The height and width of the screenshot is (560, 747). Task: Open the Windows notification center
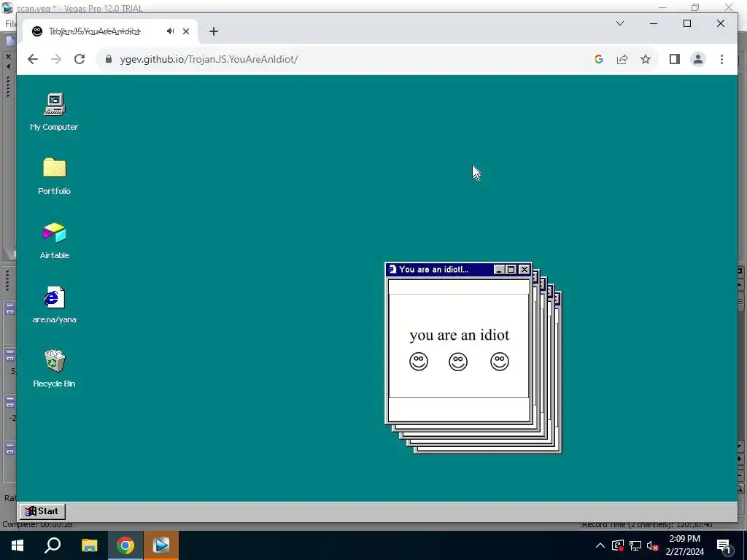pyautogui.click(x=724, y=545)
